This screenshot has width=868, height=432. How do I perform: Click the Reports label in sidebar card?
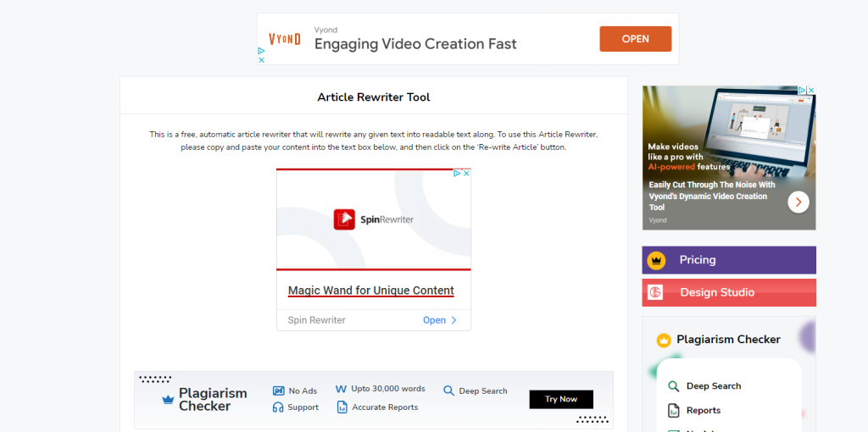pyautogui.click(x=704, y=411)
